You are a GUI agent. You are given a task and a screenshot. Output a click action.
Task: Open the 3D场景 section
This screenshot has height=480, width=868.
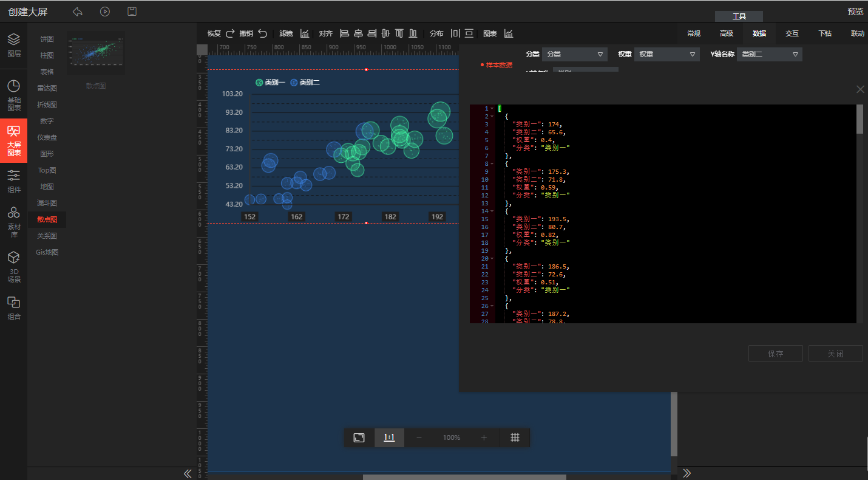pos(14,267)
